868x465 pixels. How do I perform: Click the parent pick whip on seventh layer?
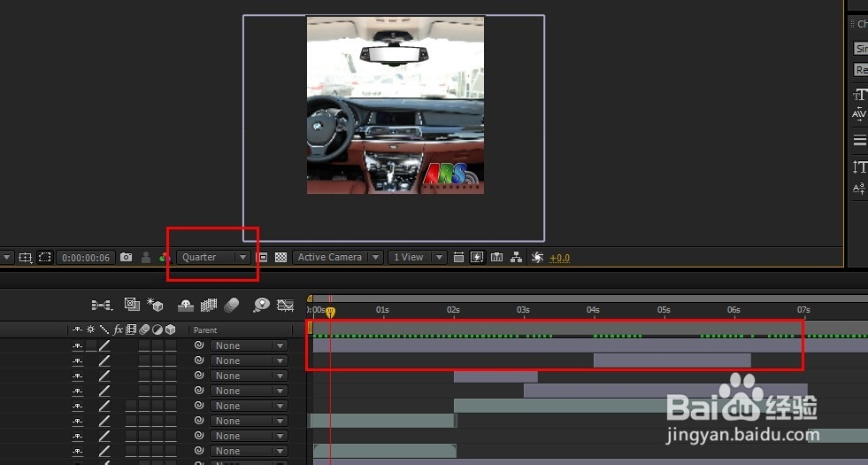[x=199, y=436]
